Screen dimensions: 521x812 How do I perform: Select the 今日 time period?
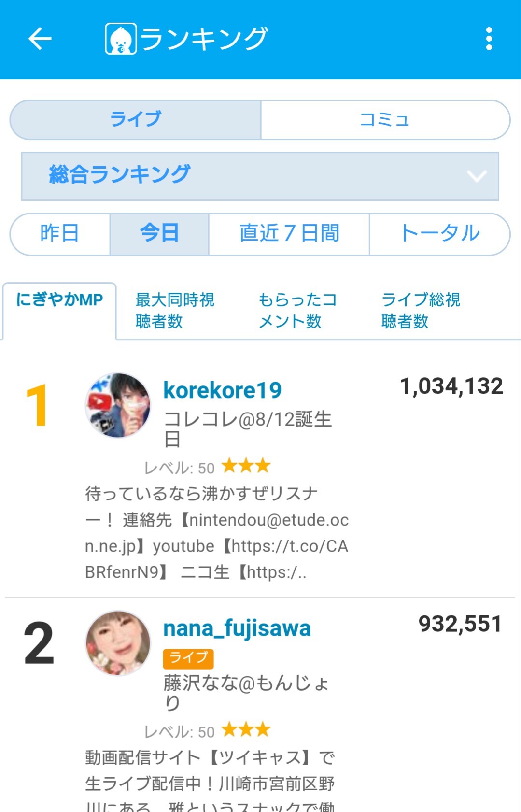159,234
